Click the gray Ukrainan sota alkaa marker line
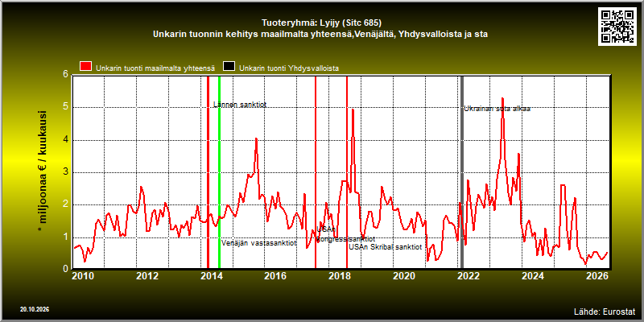Image resolution: width=644 pixels, height=322 pixels. coord(461,172)
